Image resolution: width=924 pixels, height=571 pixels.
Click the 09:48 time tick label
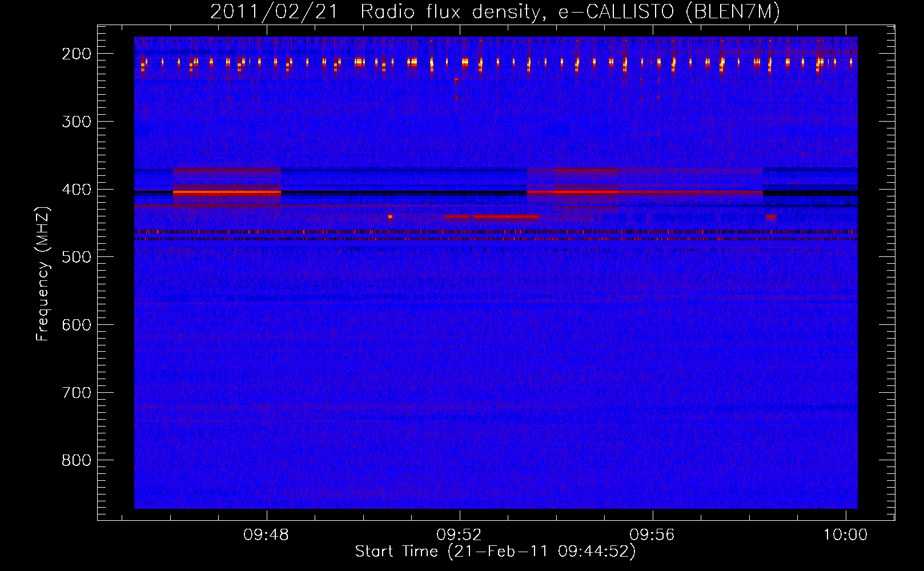(266, 535)
